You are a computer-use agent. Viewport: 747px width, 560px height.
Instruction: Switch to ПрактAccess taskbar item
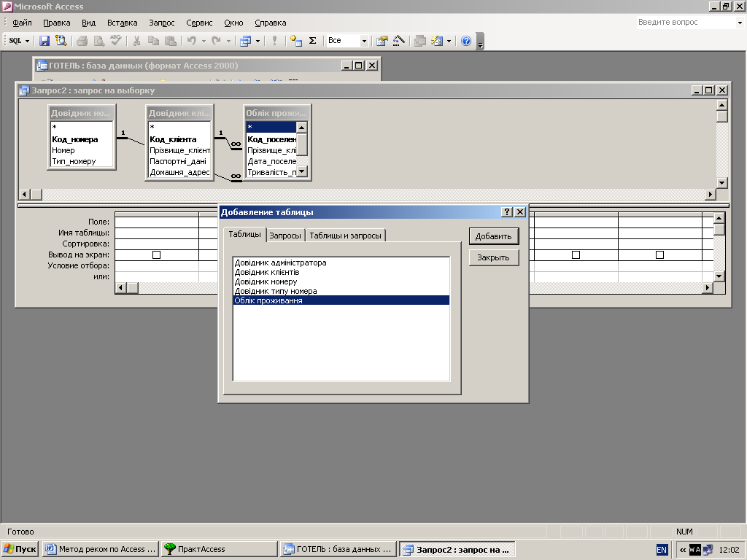[x=219, y=549]
